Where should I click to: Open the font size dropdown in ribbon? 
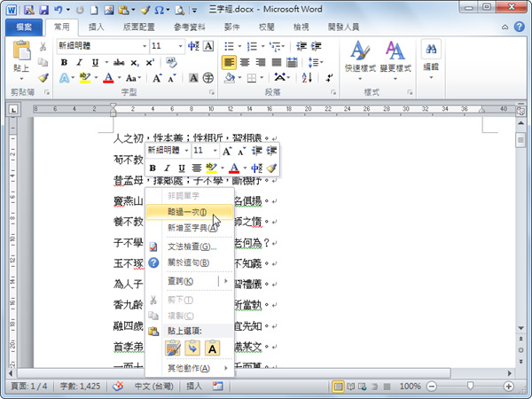pos(180,46)
